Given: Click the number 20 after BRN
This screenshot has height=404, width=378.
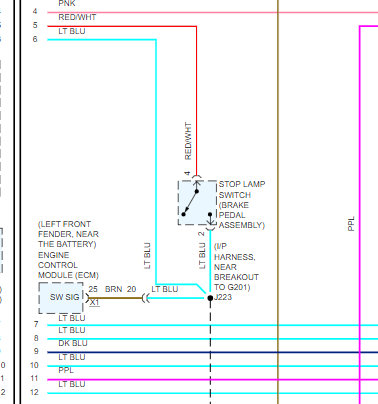Looking at the screenshot, I should pos(131,289).
